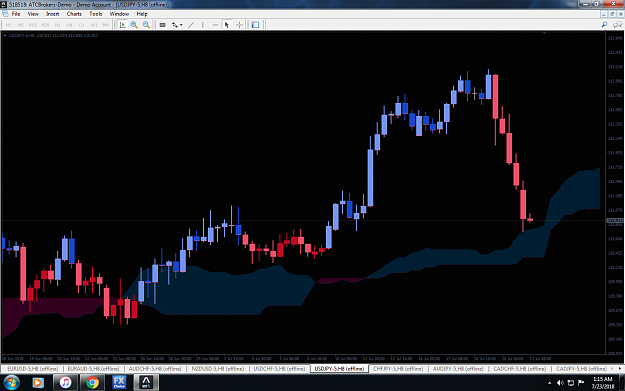625x391 pixels.
Task: Switch to the AUDJPY-5,H8 chart tab
Action: tap(458, 369)
